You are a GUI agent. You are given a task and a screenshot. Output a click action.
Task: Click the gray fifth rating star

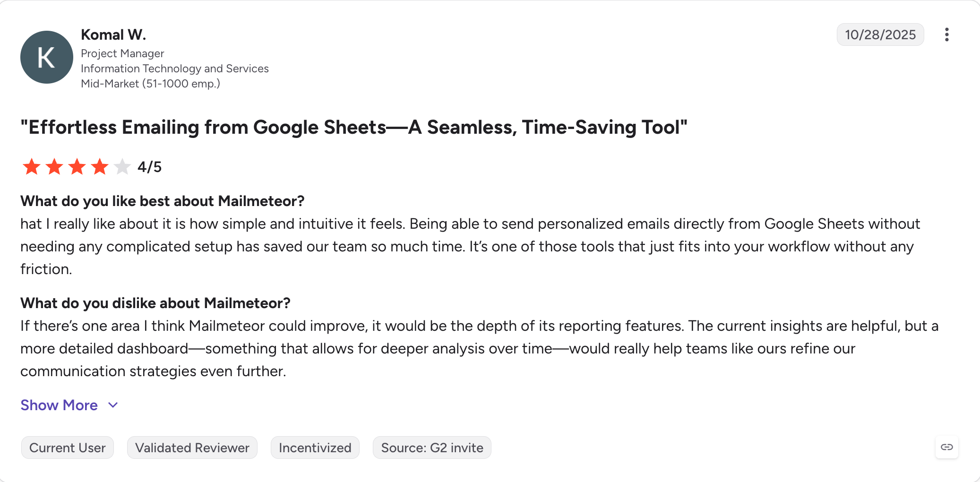pos(122,167)
